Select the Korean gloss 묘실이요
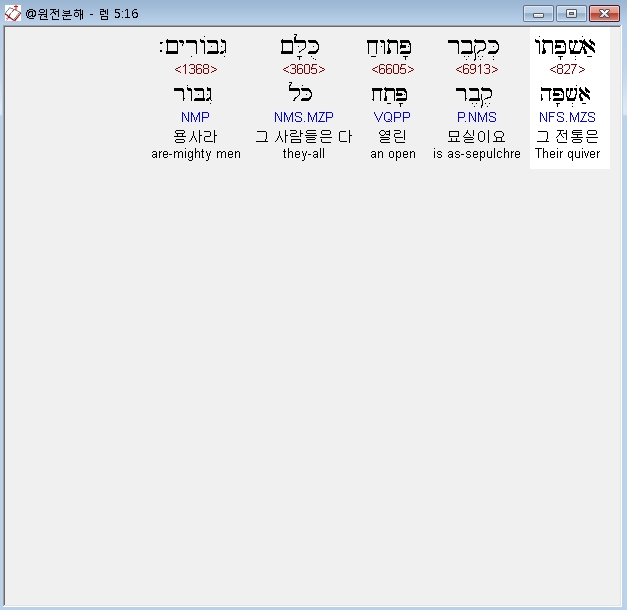The image size is (627, 610). click(476, 136)
